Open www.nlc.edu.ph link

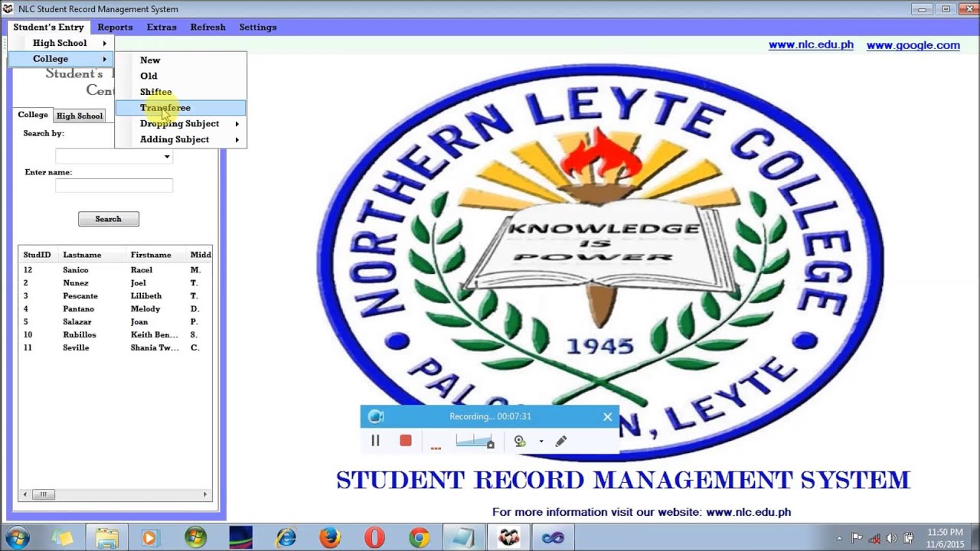pos(811,44)
